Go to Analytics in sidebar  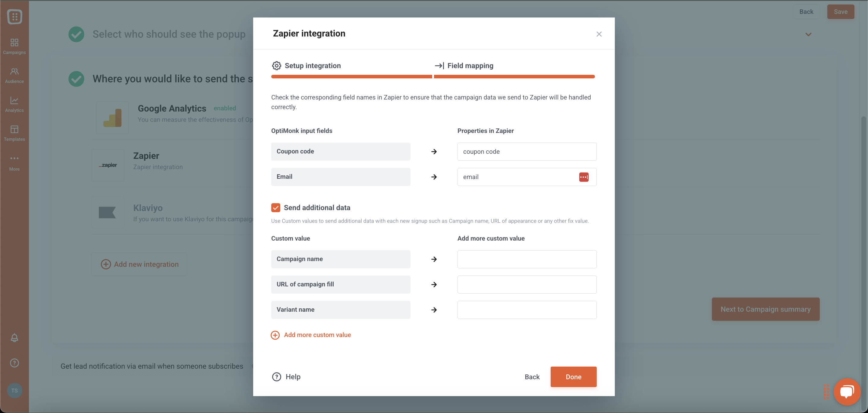14,105
